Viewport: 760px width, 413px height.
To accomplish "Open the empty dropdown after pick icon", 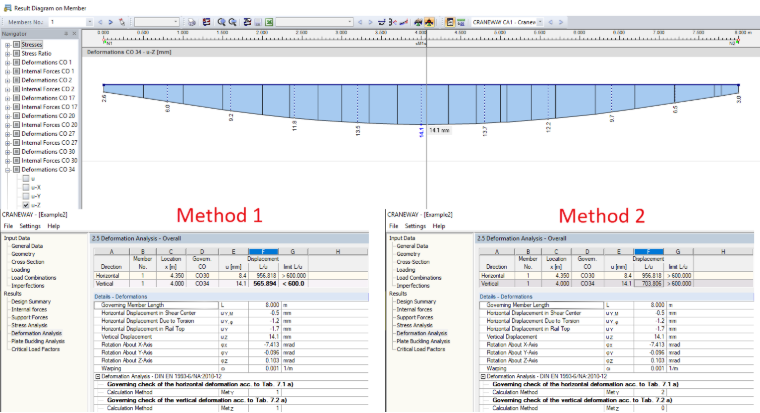I will click(x=175, y=22).
